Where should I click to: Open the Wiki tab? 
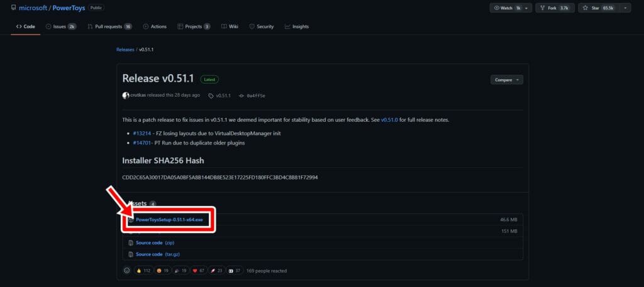pos(230,26)
